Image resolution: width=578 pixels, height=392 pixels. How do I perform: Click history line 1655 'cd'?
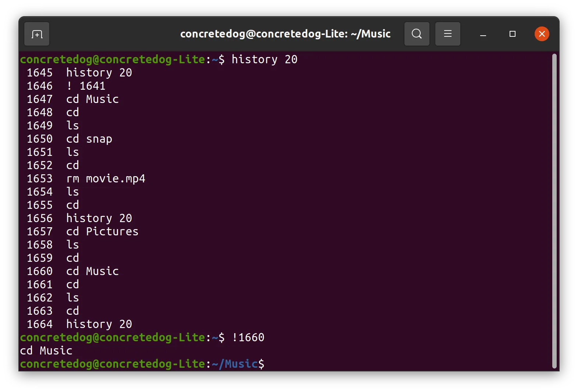pos(53,205)
